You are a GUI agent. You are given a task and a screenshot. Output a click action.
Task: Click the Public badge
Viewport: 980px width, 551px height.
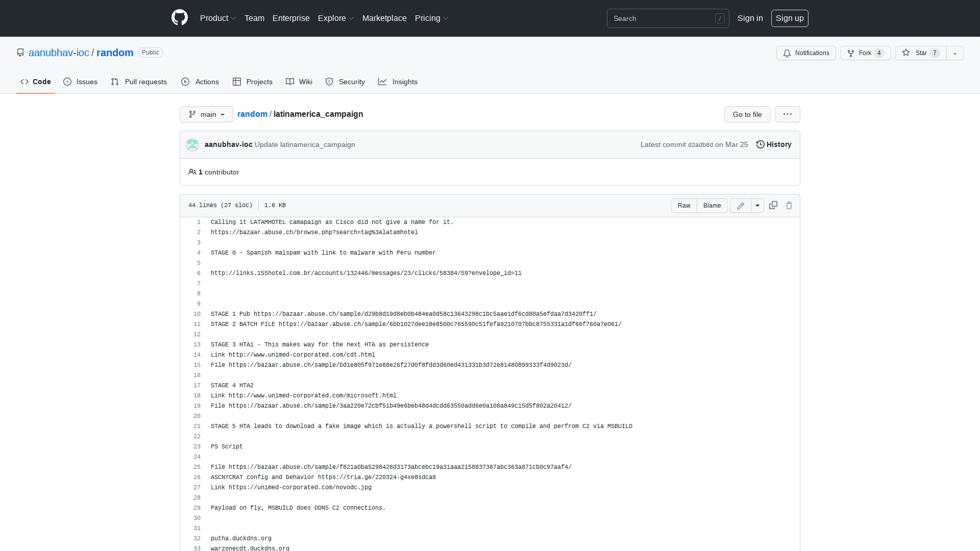(x=151, y=53)
